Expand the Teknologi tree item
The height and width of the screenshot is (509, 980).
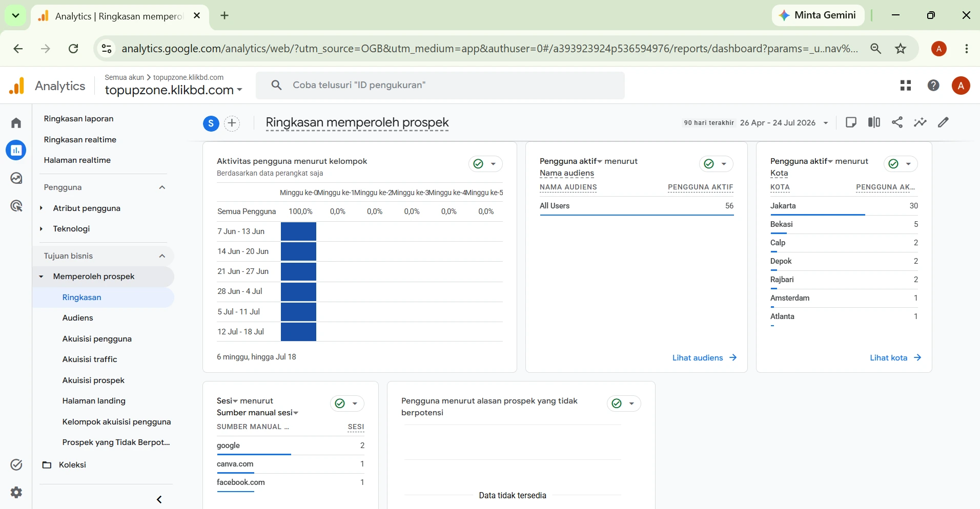pos(42,229)
